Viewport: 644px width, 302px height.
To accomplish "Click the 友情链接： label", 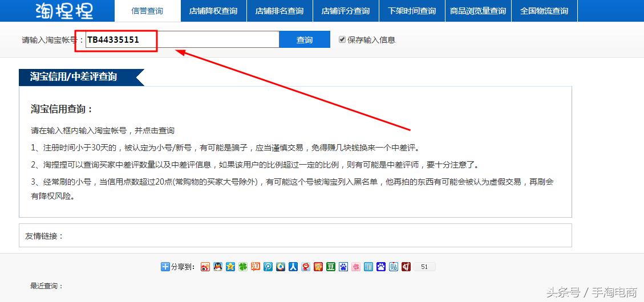I will (44, 236).
